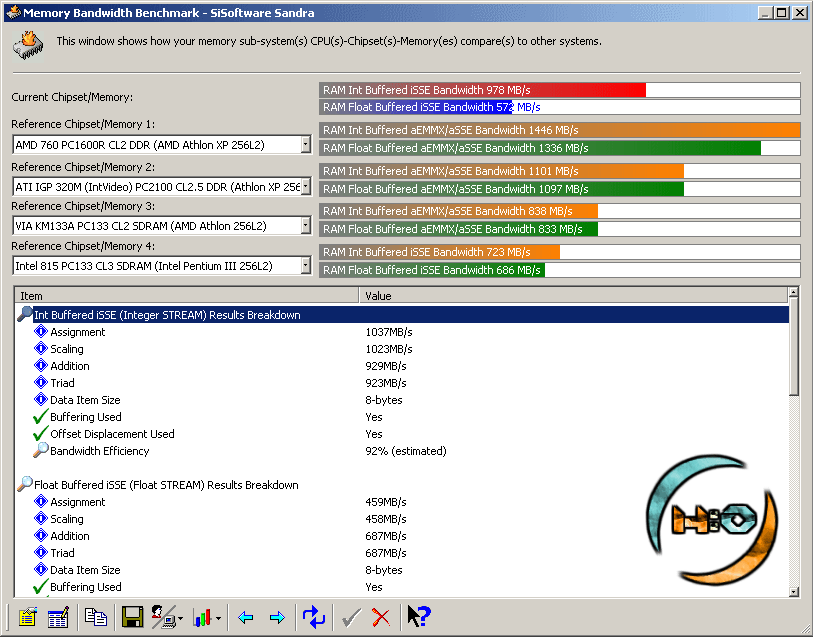Click the info icon beside Assignment 1037MB/s
The height and width of the screenshot is (637, 813).
(40, 331)
